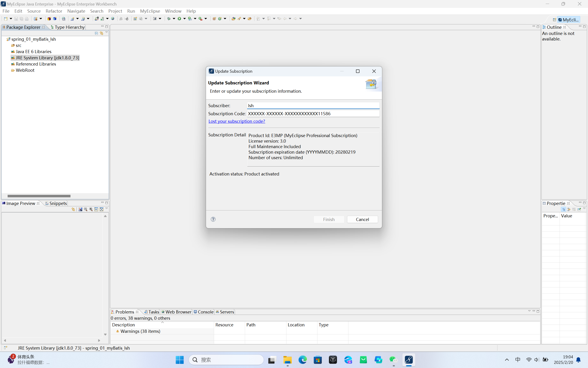Viewport: 588px width, 368px height.
Task: Switch to the Servers tab
Action: 225,312
